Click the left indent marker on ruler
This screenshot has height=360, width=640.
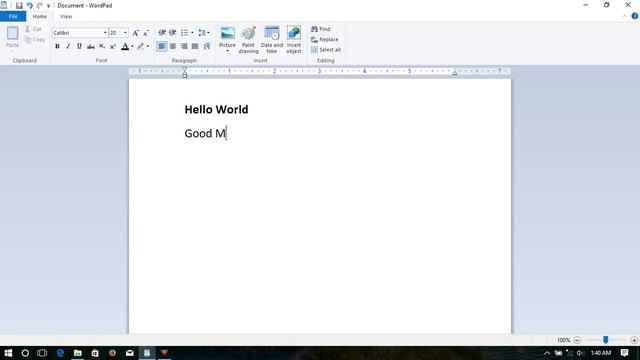click(x=184, y=75)
